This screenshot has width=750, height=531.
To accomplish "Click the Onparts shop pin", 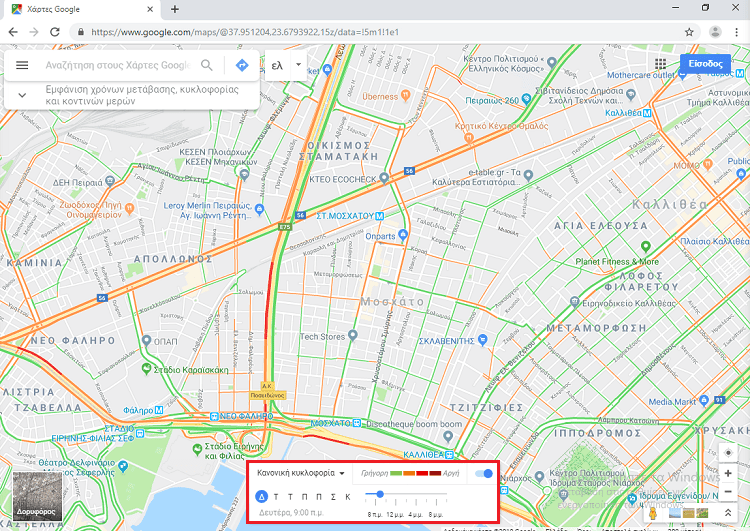I will pos(403,234).
